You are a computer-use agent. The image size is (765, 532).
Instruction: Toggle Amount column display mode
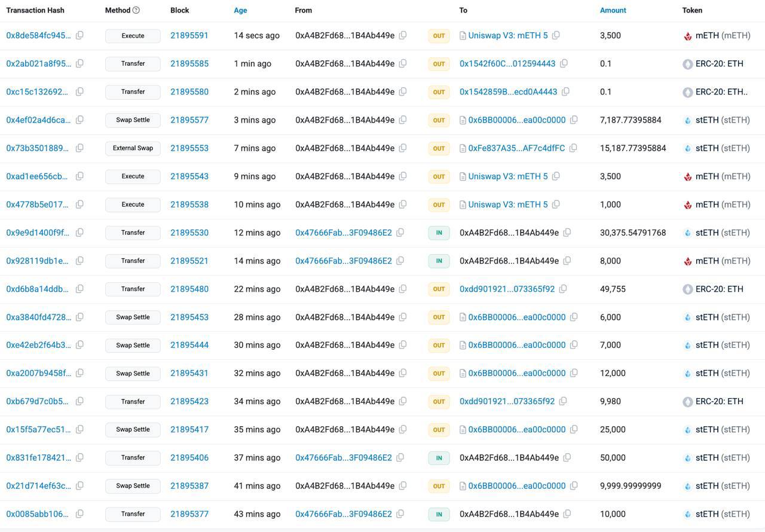click(613, 10)
